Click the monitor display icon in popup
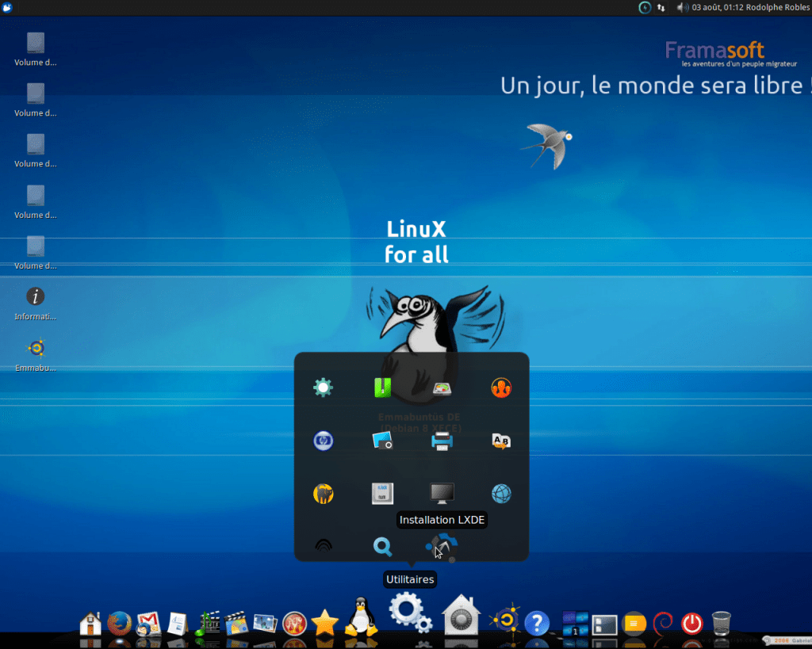 tap(442, 494)
